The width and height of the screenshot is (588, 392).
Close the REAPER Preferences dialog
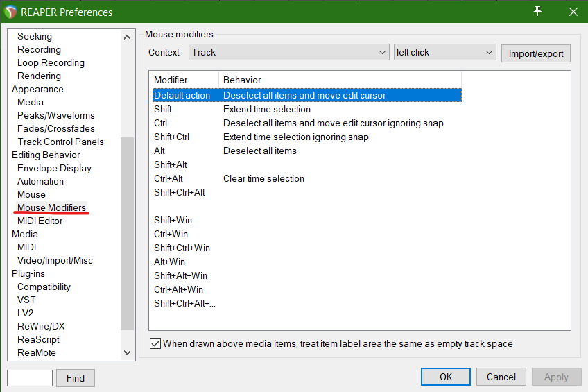tap(573, 12)
